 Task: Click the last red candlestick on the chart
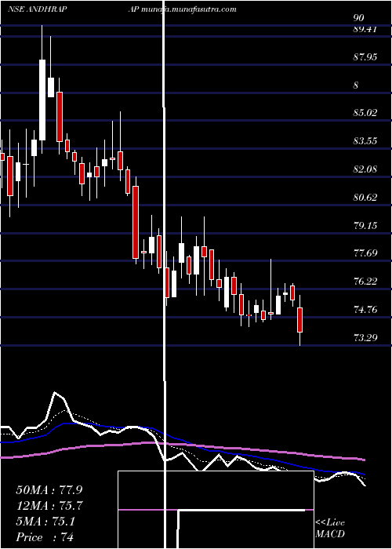click(300, 320)
